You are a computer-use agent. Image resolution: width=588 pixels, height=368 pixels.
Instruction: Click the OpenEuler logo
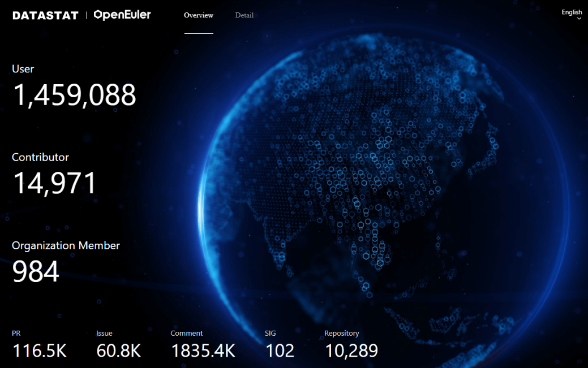point(122,15)
